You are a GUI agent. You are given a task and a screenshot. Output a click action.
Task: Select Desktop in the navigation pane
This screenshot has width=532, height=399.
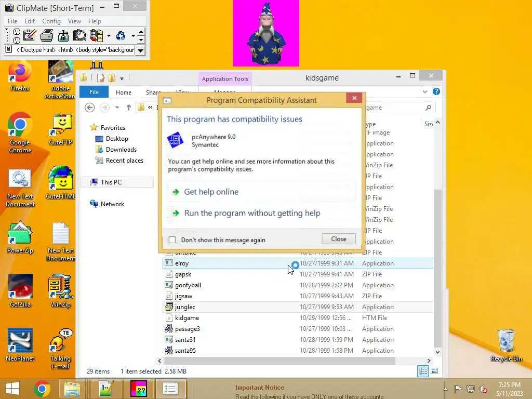tap(117, 138)
